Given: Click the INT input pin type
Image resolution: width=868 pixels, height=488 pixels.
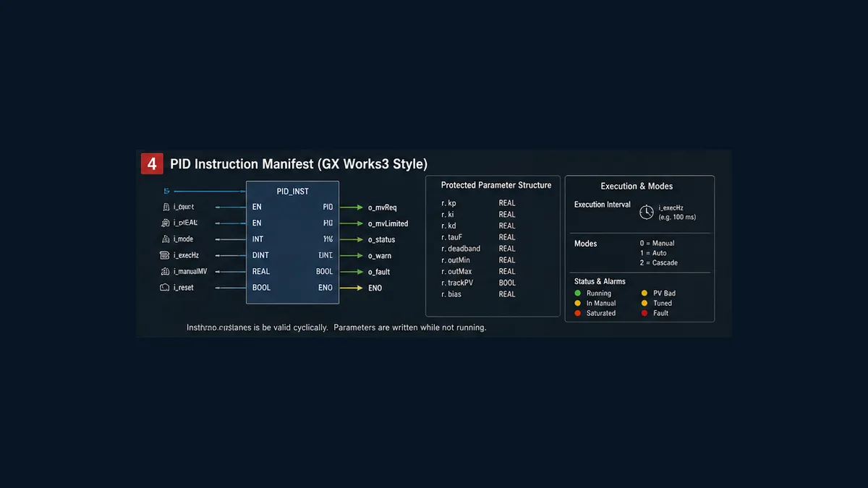Looking at the screenshot, I should (x=258, y=239).
